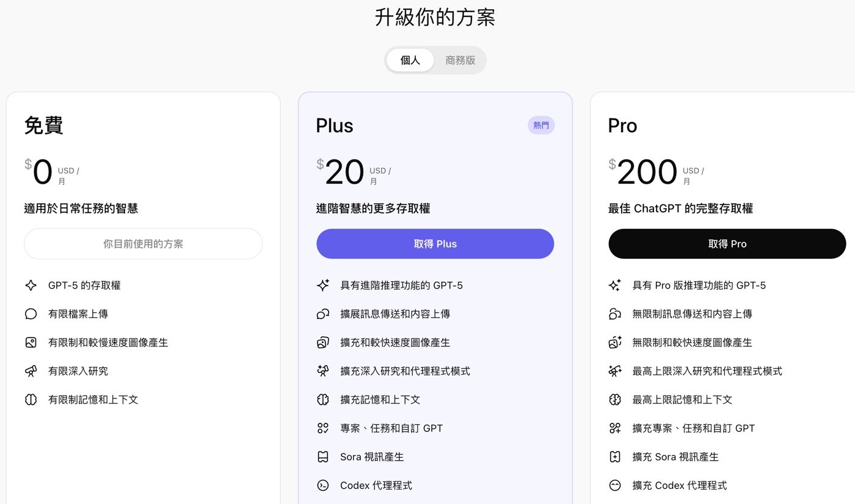This screenshot has width=855, height=504.
Task: Click the Codex 代理程式 text in Plus card
Action: (x=376, y=486)
